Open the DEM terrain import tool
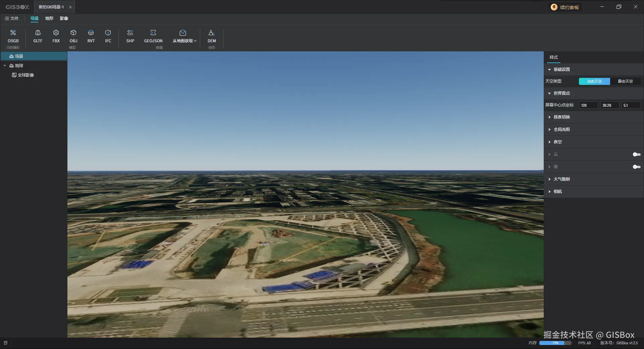The image size is (644, 349). pos(212,33)
